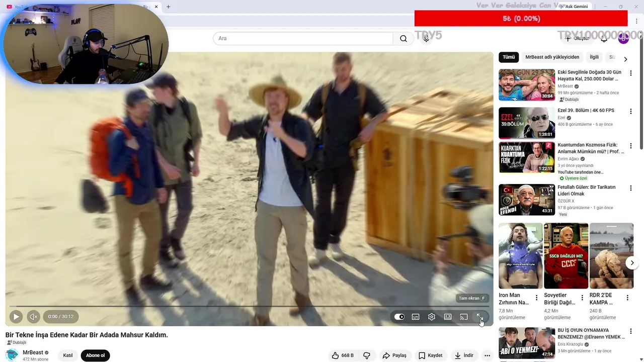644x362 pixels.
Task: Open the ÖZGÜR X channel name
Action: click(566, 201)
